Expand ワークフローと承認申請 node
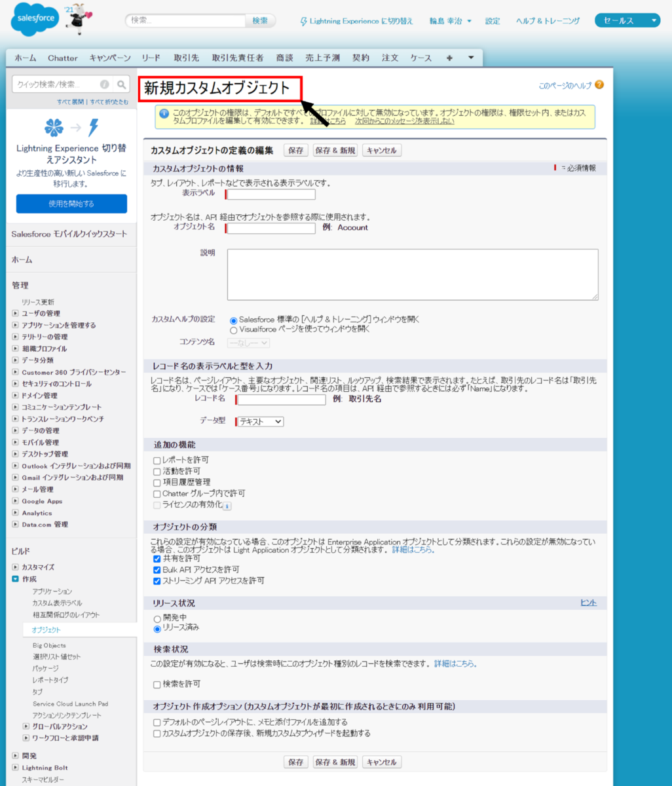Screen dimensions: 672x786 [26, 738]
